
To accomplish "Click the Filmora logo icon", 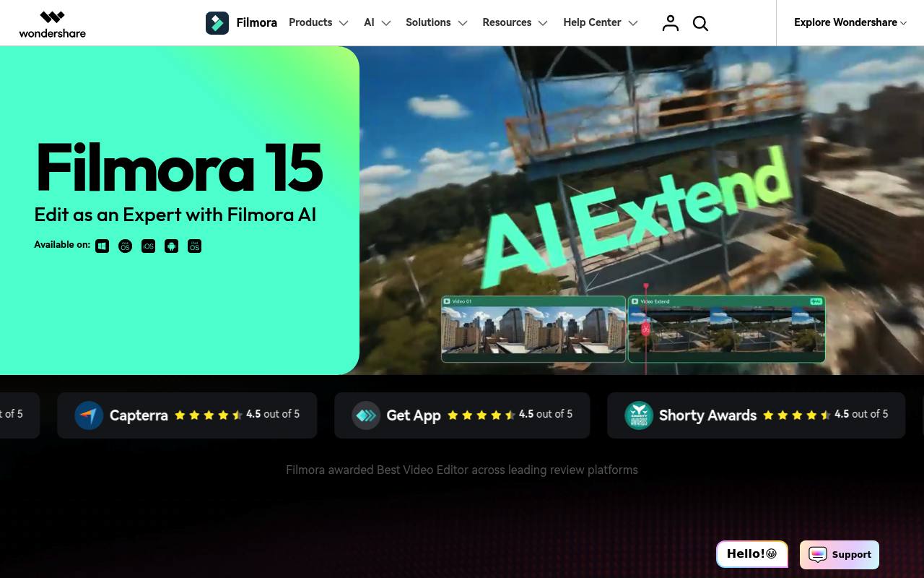I will click(217, 23).
